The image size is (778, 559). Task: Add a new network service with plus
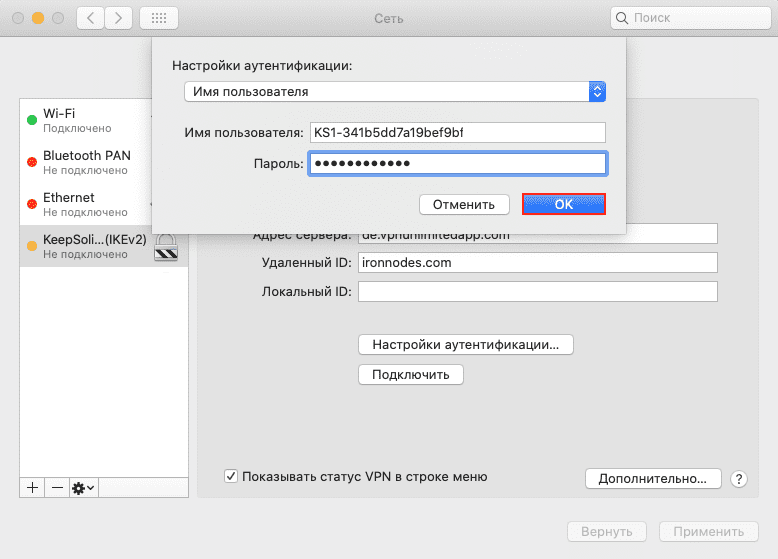coord(32,487)
